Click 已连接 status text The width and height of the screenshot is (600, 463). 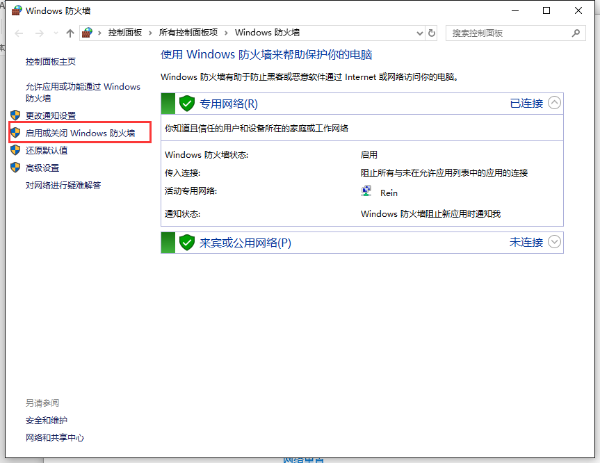(527, 103)
